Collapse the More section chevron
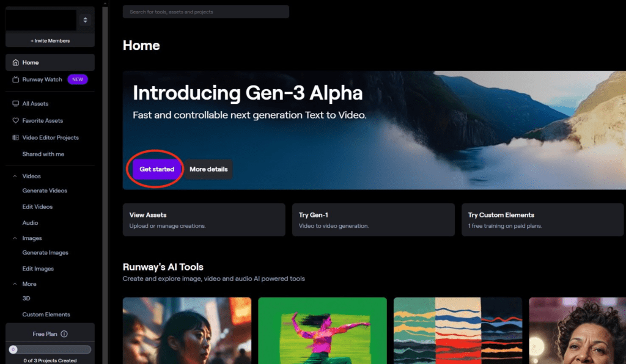 [15, 284]
